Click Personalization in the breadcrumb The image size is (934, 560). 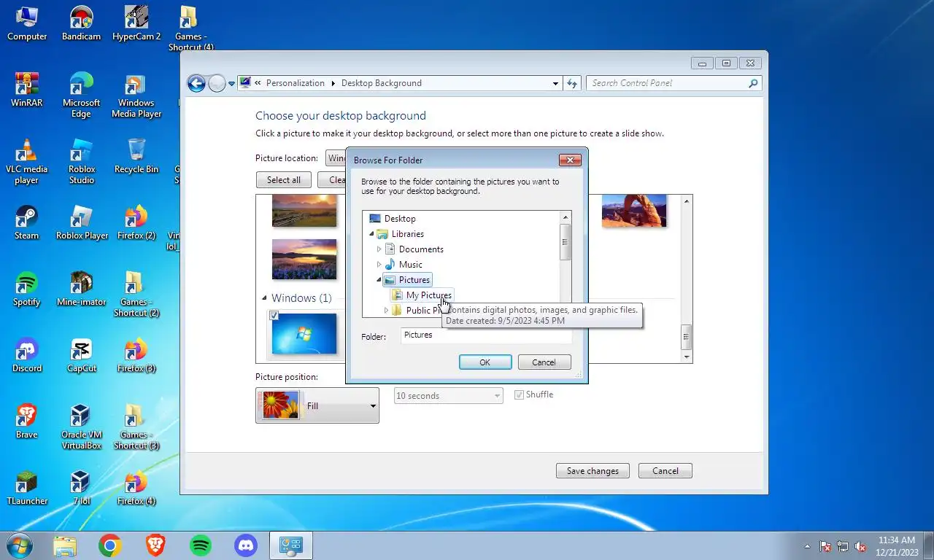[x=295, y=83]
